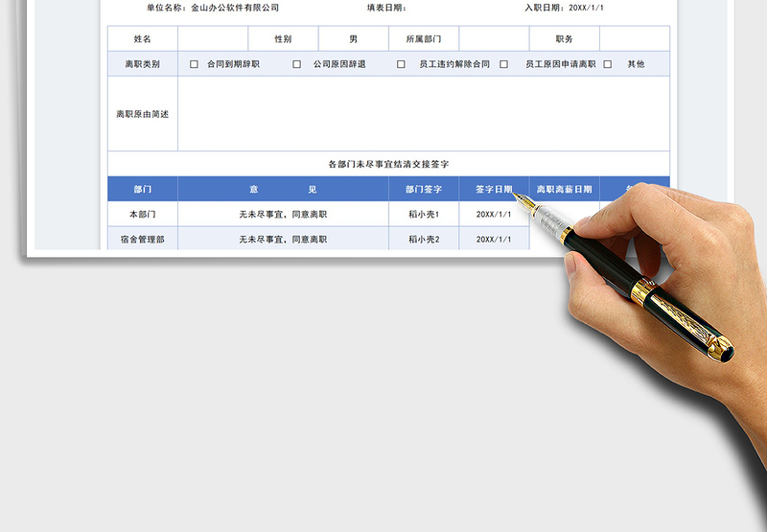Viewport: 767px width, 532px height.
Task: Click the 稻小壳1 signature cell
Action: [x=423, y=215]
